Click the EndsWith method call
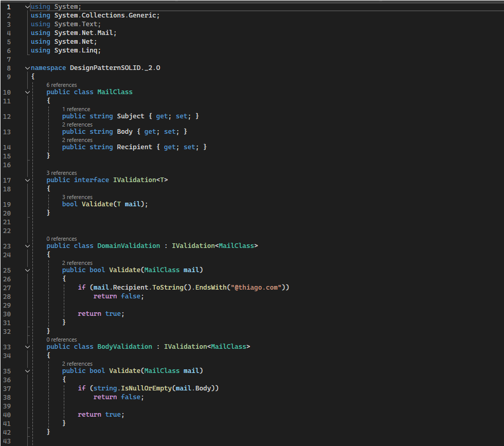 pyautogui.click(x=211, y=288)
